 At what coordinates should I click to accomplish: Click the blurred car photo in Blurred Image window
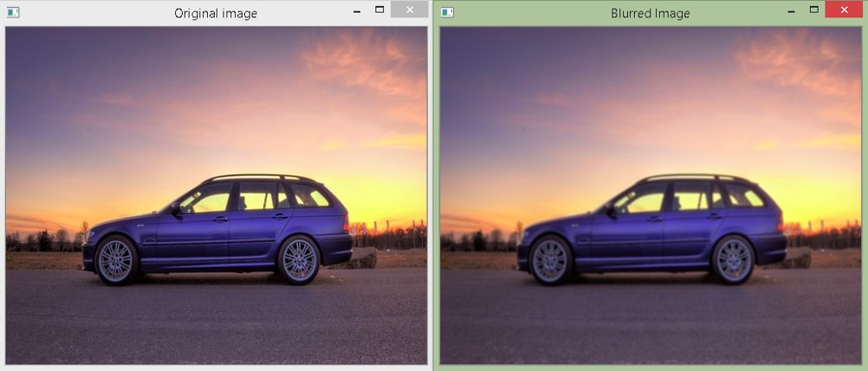[x=651, y=195]
